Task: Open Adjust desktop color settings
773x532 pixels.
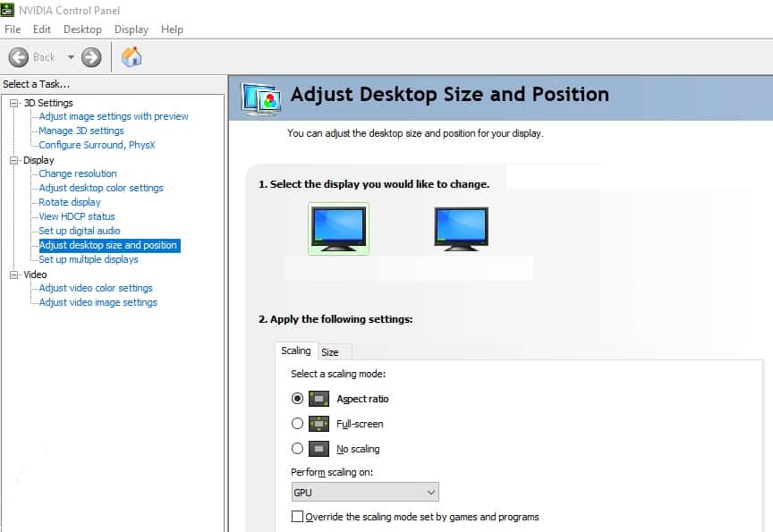Action: [x=101, y=188]
